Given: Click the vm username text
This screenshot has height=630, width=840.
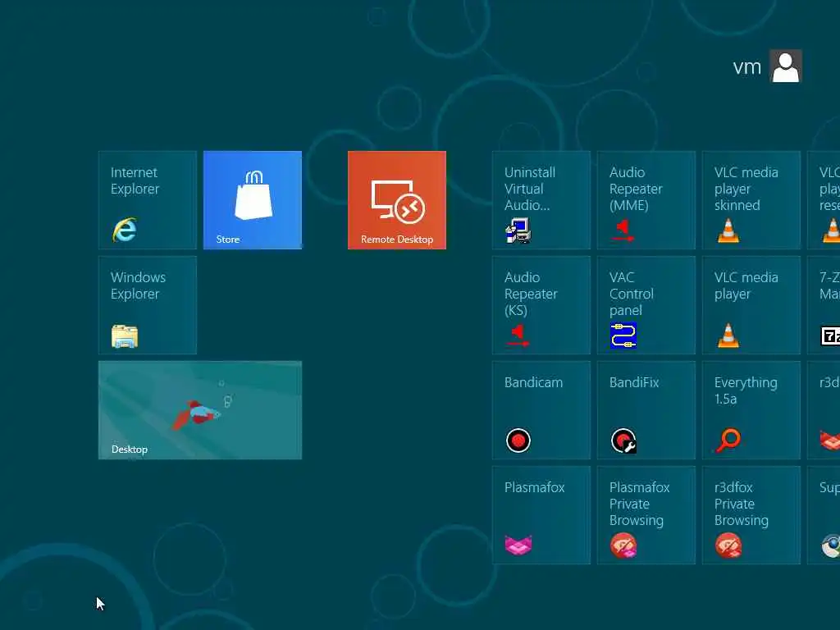Looking at the screenshot, I should [746, 67].
